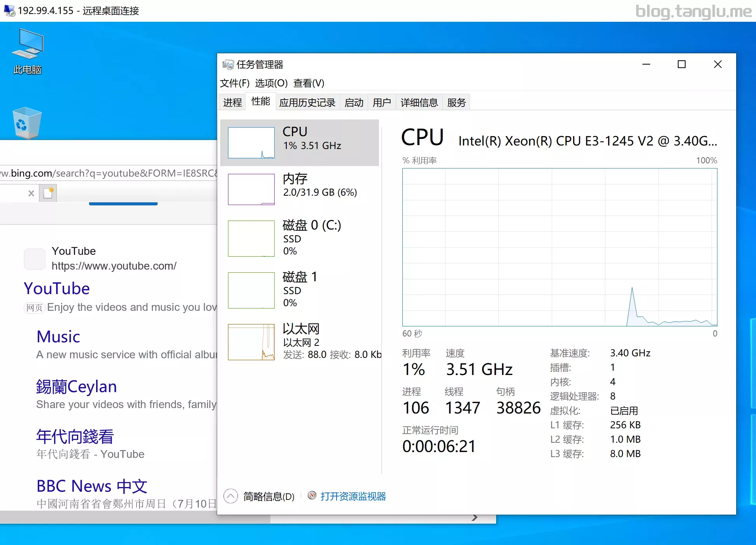Select the CPU performance graph thumbnail

tap(251, 143)
